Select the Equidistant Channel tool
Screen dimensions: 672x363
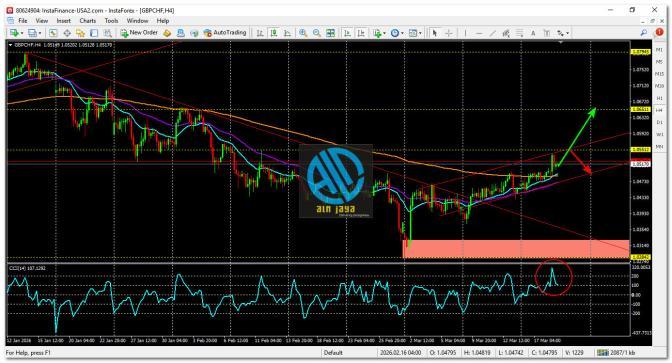click(506, 33)
